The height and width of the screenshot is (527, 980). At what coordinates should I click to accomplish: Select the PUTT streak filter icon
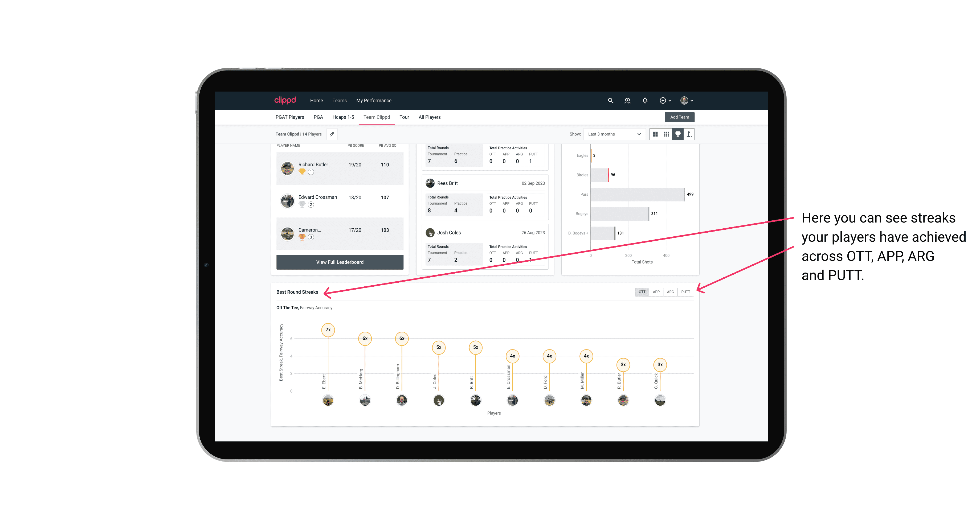[x=685, y=291]
